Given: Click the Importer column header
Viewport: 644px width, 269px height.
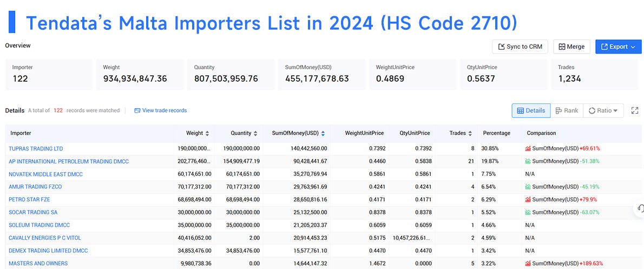Looking at the screenshot, I should (x=21, y=134).
